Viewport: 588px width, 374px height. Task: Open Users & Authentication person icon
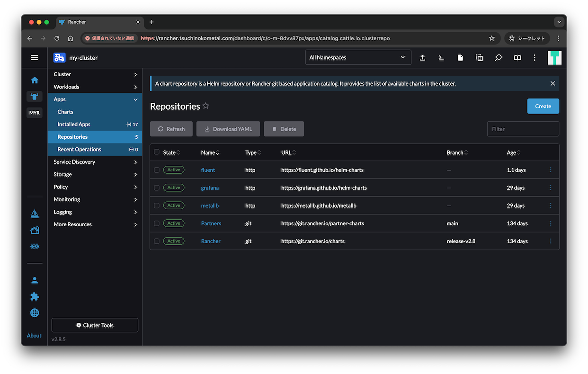35,280
